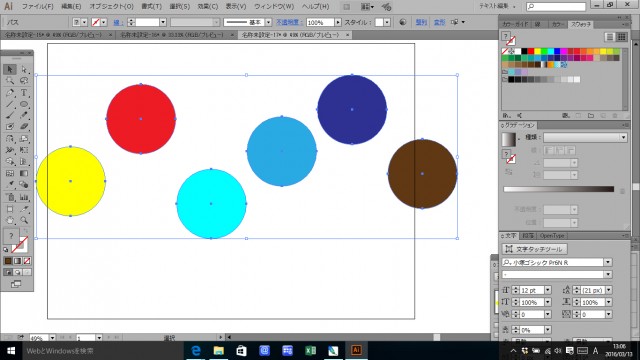Set toolbox fill mode to Color

point(8,261)
